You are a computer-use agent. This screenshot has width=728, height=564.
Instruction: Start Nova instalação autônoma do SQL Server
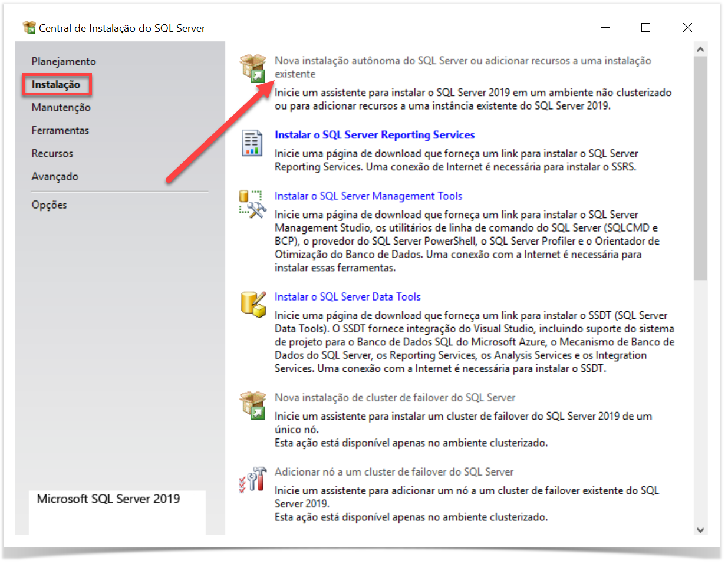click(x=463, y=61)
